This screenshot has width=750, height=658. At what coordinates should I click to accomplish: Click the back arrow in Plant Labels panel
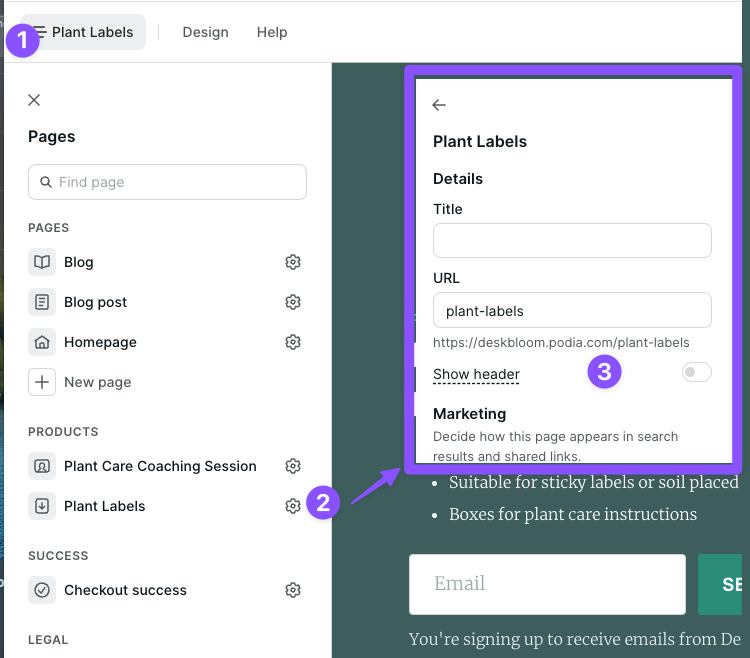click(439, 105)
